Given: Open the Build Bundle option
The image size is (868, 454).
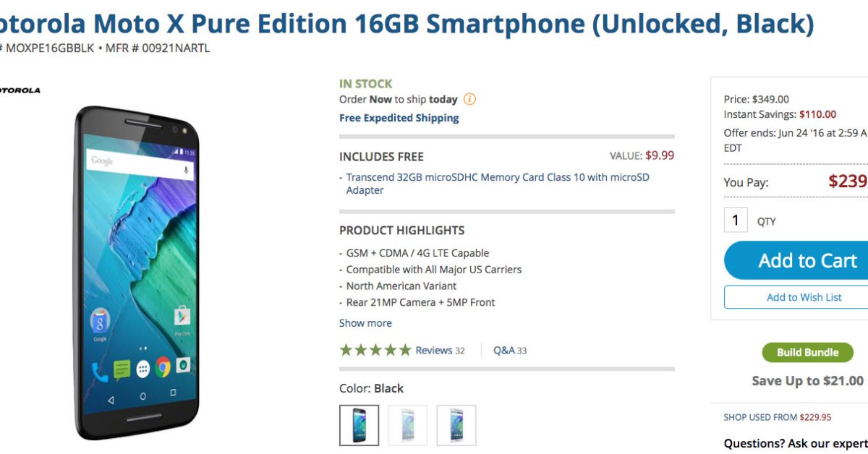Looking at the screenshot, I should pyautogui.click(x=807, y=353).
